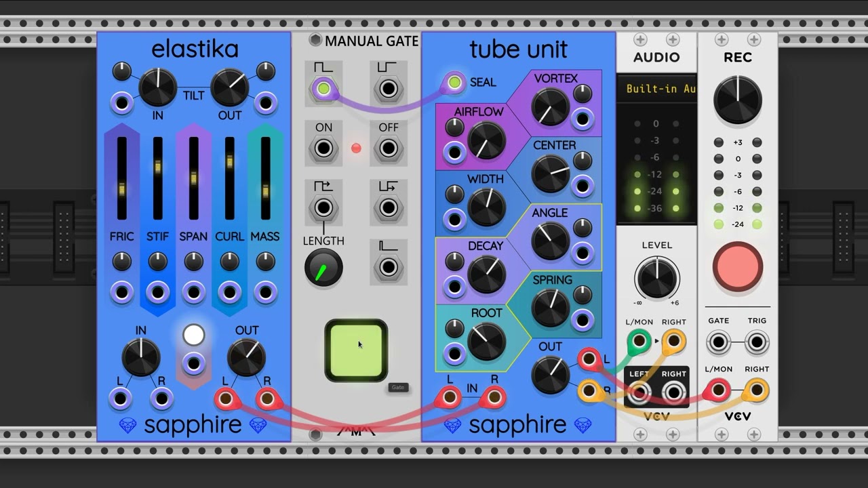This screenshot has height=488, width=868.
Task: Click the Elastika OUT level knob
Action: coord(246,357)
